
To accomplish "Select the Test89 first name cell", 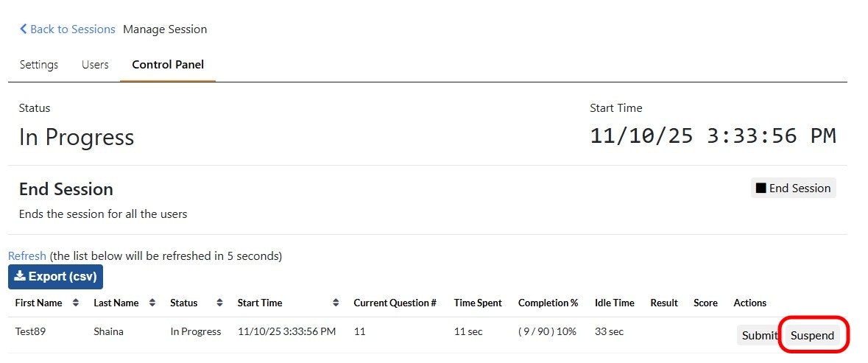I will click(30, 331).
